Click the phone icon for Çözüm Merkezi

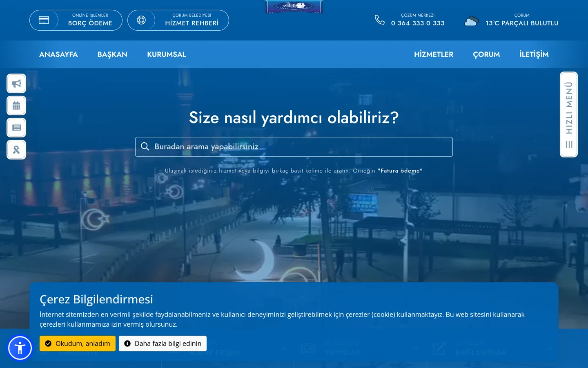[380, 20]
